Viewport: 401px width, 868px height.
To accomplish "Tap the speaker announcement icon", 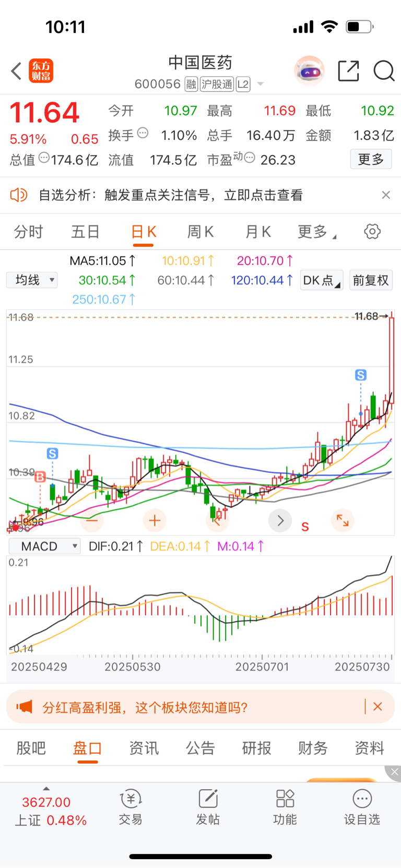I will point(19,195).
